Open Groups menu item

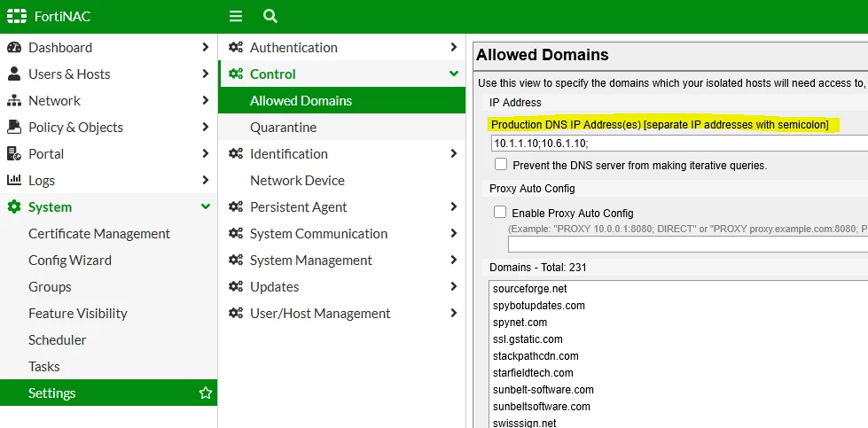point(108,286)
